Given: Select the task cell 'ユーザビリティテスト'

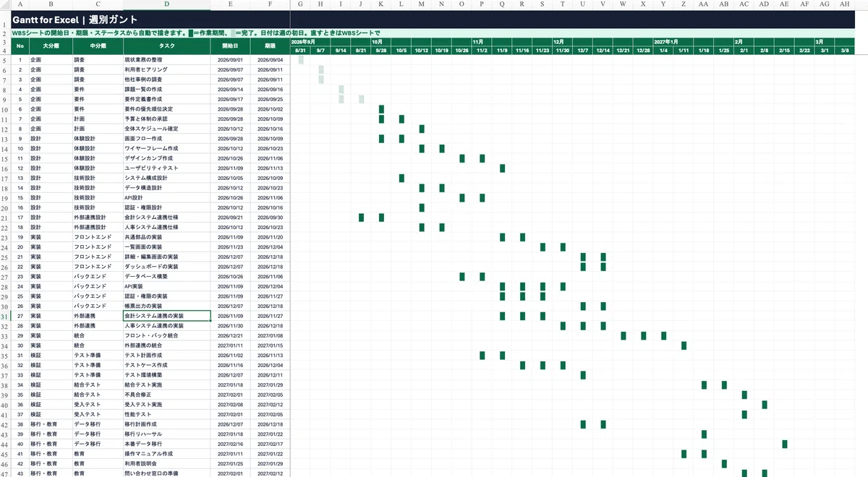Looking at the screenshot, I should (167, 168).
